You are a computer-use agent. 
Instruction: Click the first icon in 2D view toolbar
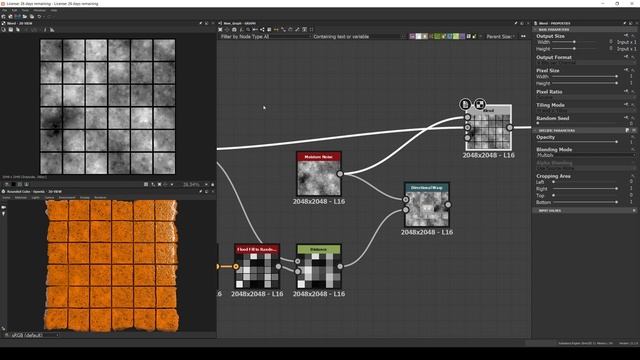[4, 30]
